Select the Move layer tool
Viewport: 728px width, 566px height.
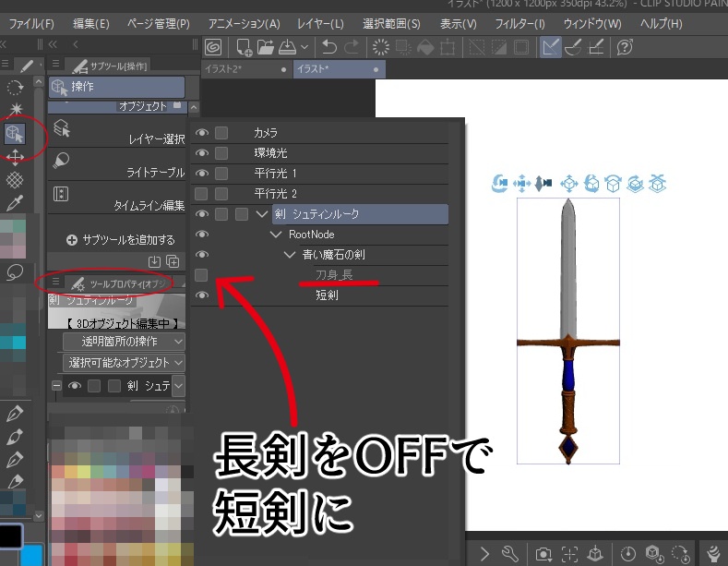[x=15, y=157]
